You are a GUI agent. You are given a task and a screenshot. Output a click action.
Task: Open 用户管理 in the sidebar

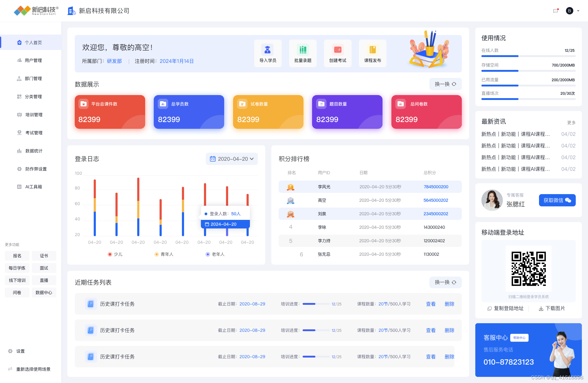(33, 60)
